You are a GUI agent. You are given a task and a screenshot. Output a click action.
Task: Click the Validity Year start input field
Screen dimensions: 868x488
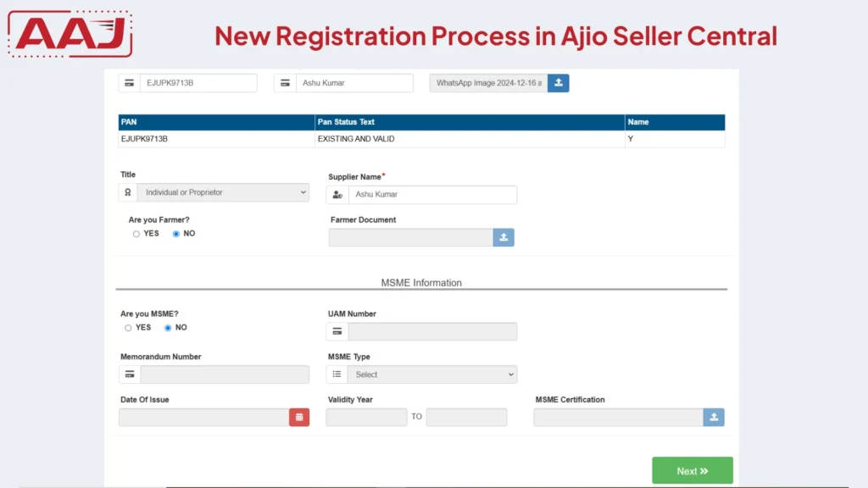pyautogui.click(x=366, y=417)
